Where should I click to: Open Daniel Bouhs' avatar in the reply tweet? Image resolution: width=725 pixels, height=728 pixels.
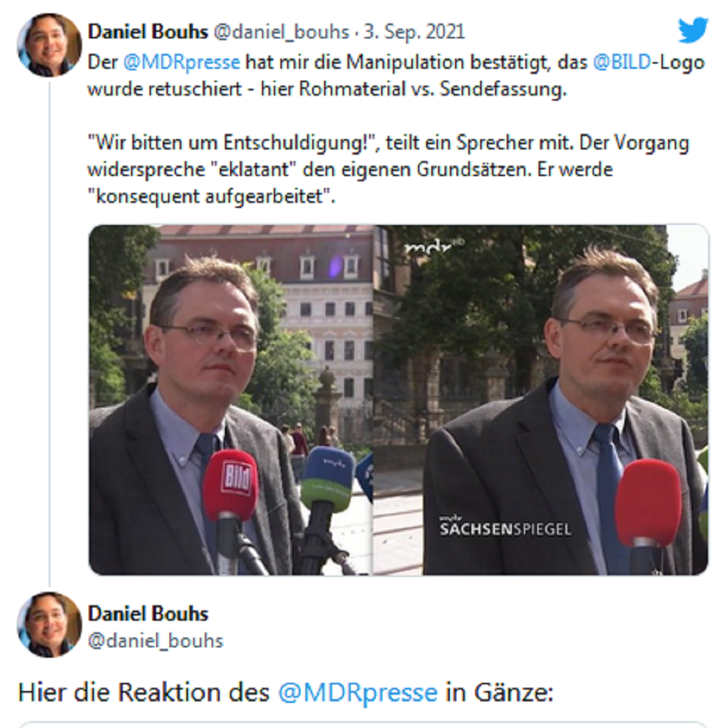point(50,624)
